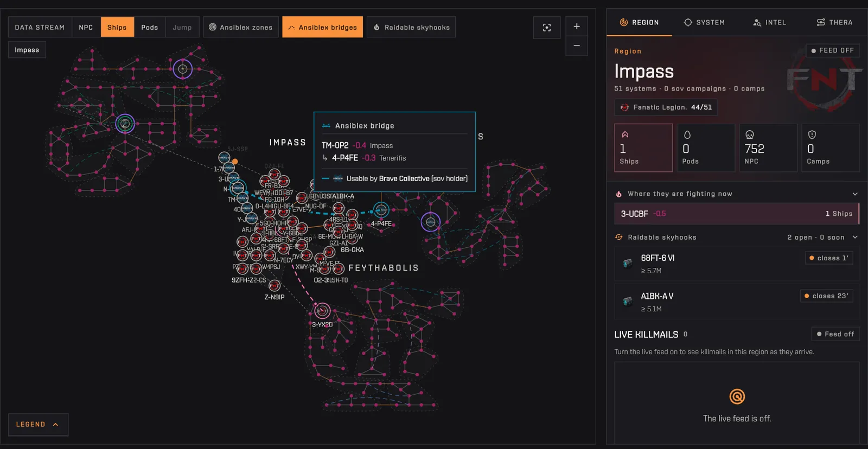This screenshot has width=868, height=449.
Task: Disable the Ansiblex bridges overlay
Action: [323, 27]
